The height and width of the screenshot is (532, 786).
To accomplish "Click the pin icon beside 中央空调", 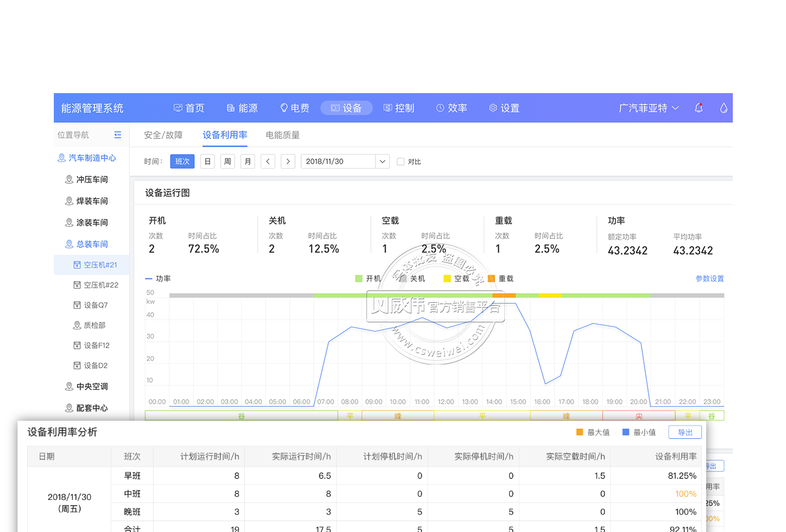I will [69, 386].
